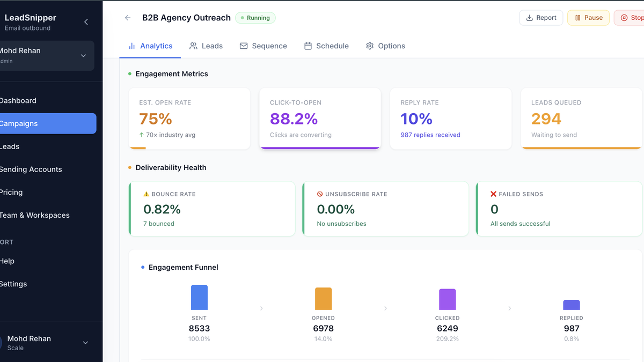Click the "B2B Agency Outreach" campaign title
644x362 pixels.
click(186, 18)
